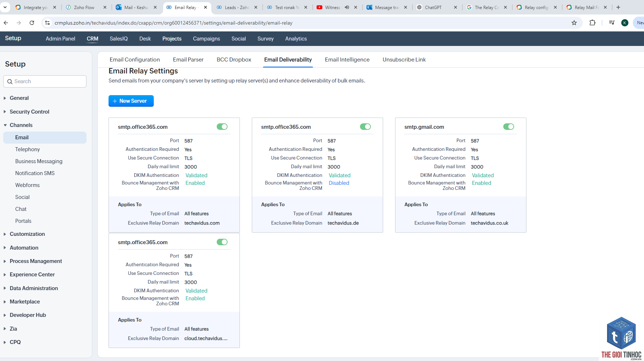The image size is (644, 361).
Task: Open Webforms under Channels
Action: [x=27, y=185]
